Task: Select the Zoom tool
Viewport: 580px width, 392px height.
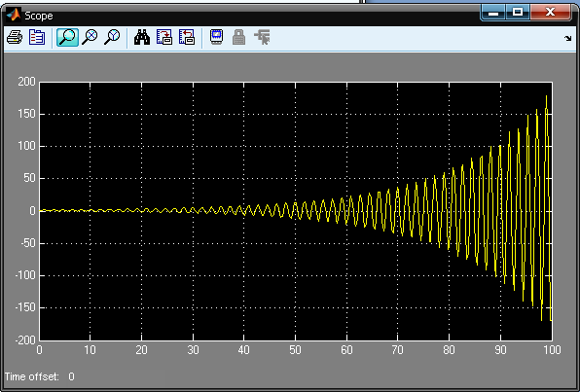Action: click(x=67, y=37)
